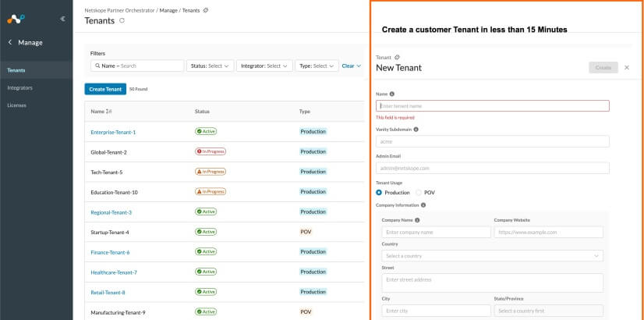Click In Progress badge for Global-Tenant-2
Screen dimensions: 644x320
coord(211,151)
